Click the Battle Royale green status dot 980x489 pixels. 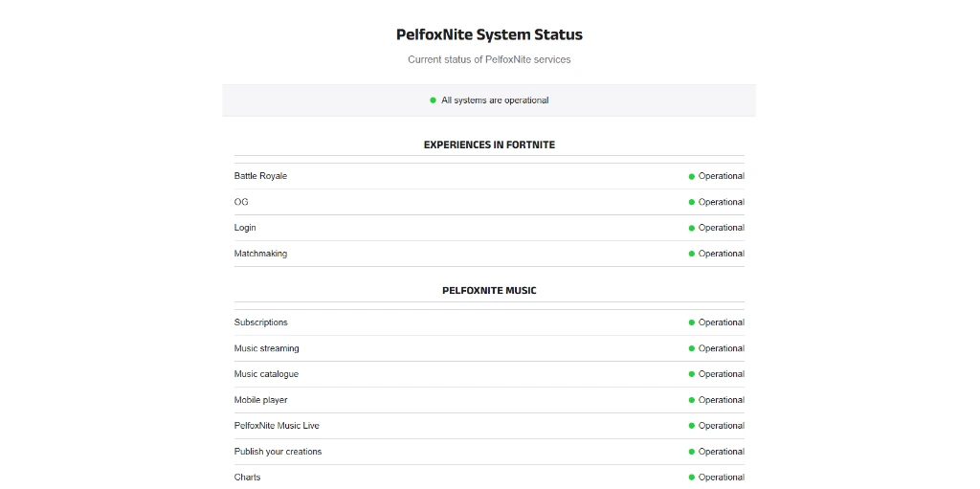click(691, 176)
